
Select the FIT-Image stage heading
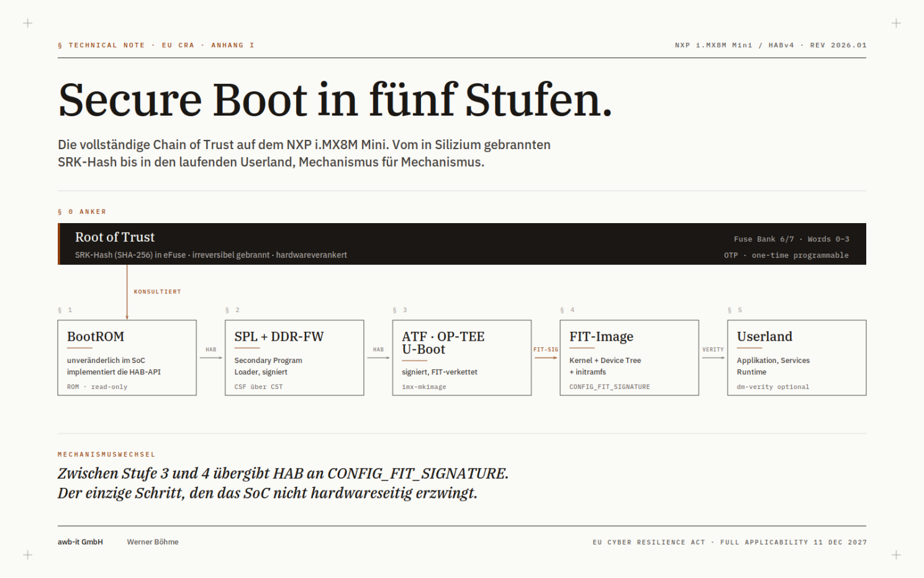pos(601,336)
